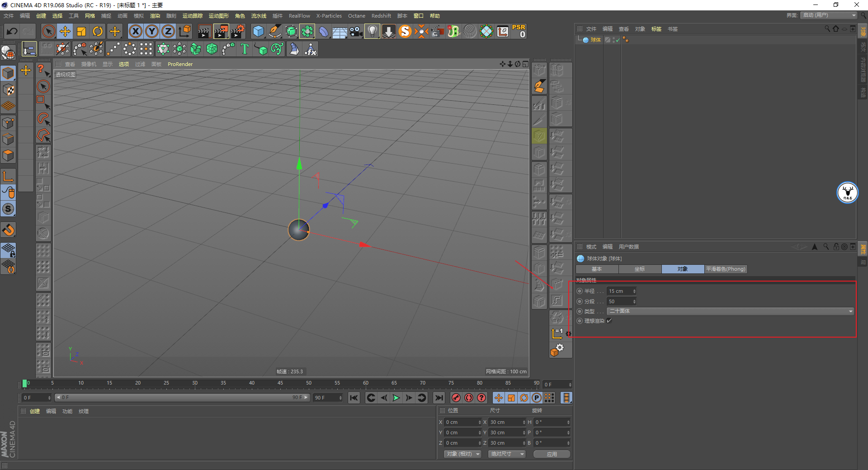Select the Rotate tool
Image resolution: width=868 pixels, height=470 pixels.
point(98,31)
